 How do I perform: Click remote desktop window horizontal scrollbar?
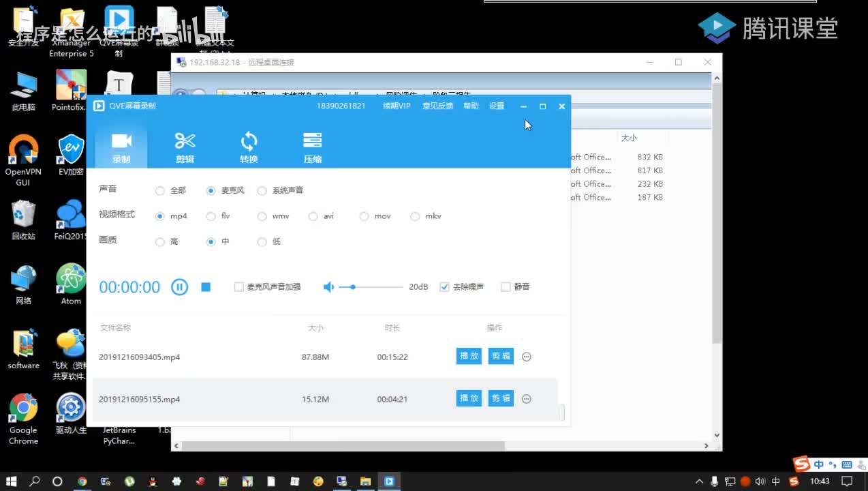tap(343, 446)
